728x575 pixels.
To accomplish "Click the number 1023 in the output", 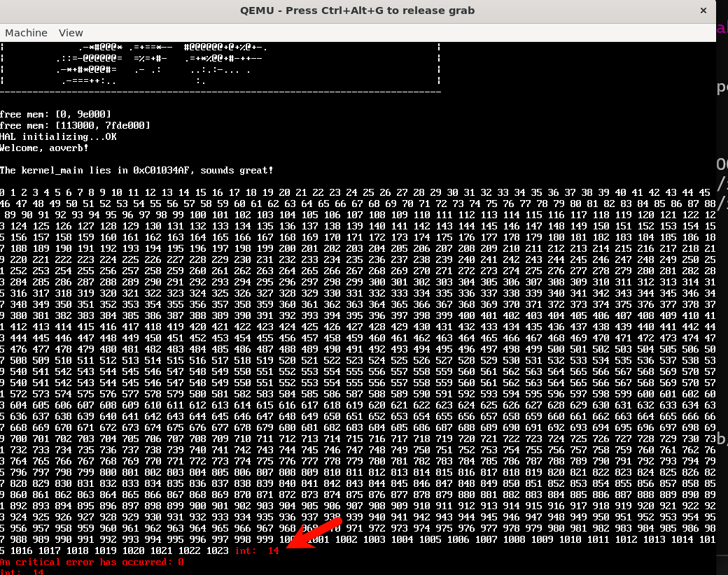I will [218, 551].
